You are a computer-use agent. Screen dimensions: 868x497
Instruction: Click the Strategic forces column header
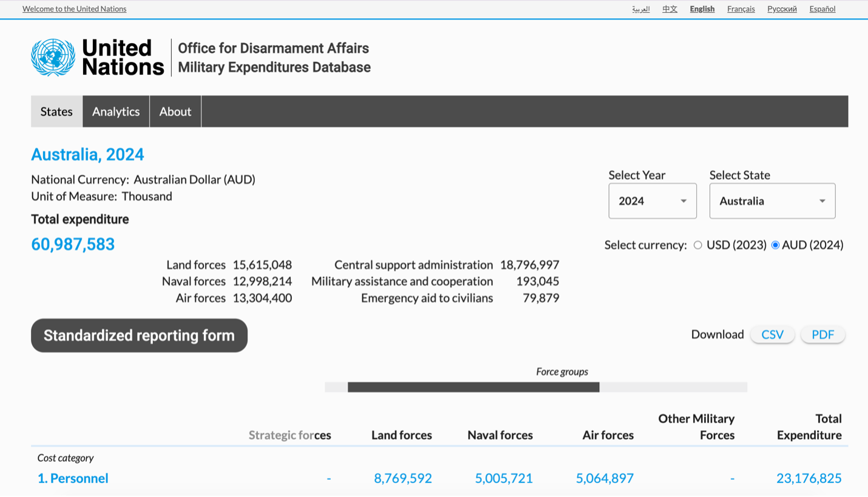click(290, 435)
